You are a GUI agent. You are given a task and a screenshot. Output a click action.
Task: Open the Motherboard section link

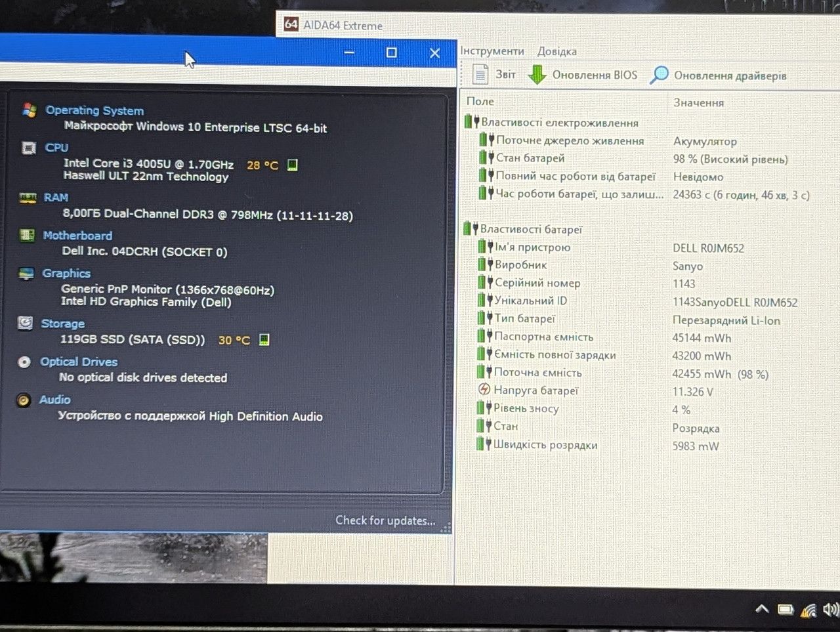[77, 235]
